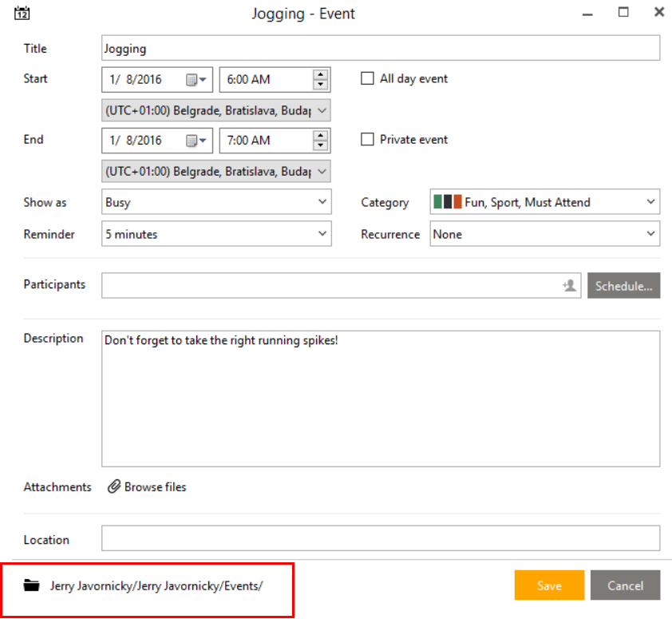The width and height of the screenshot is (672, 619).
Task: Click the Cancel button
Action: point(626,585)
